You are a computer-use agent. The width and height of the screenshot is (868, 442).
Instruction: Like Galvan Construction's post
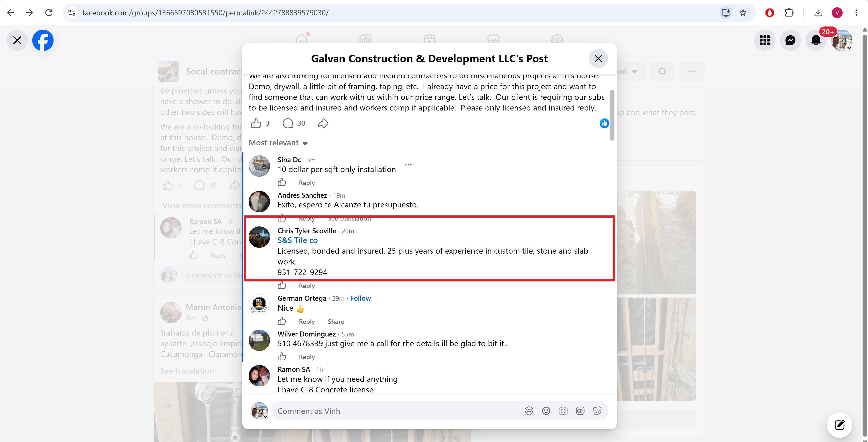(x=256, y=123)
